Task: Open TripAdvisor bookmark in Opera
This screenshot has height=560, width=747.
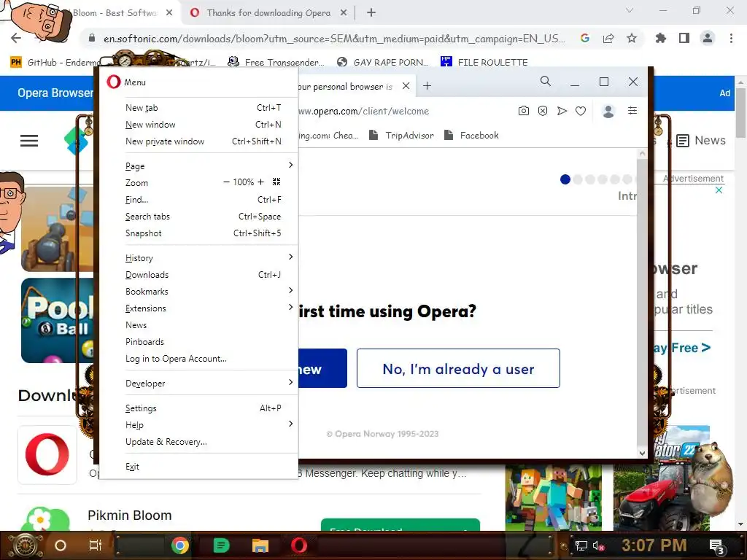Action: click(x=402, y=135)
